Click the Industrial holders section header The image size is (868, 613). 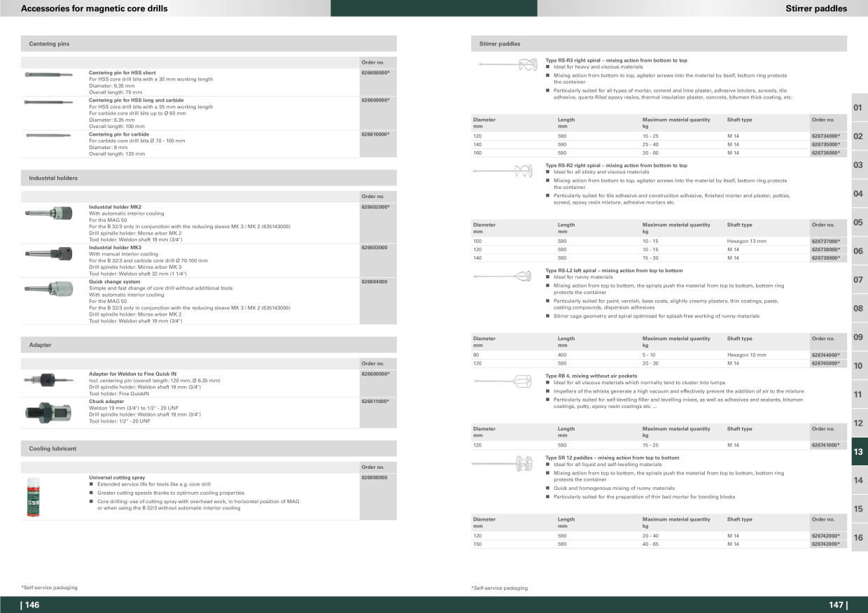[209, 178]
